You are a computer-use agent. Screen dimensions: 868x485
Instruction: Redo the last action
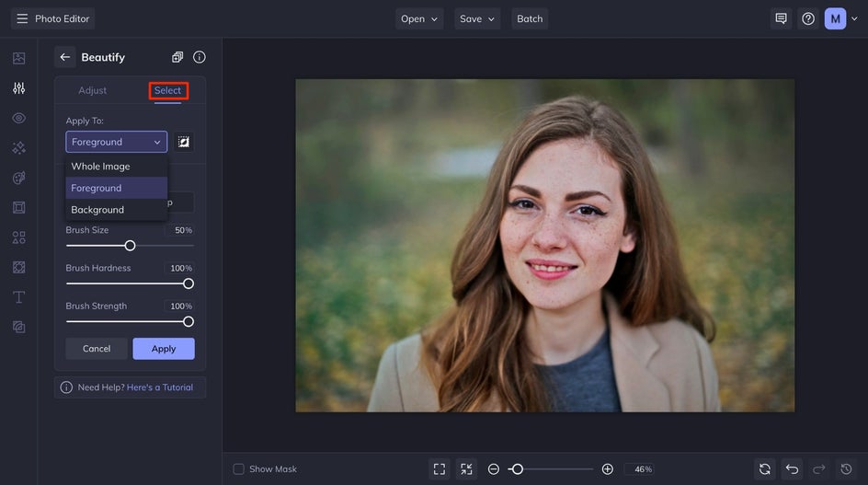819,469
